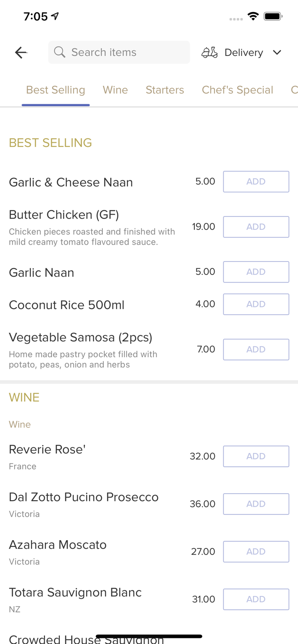The image size is (298, 644).
Task: Open the Wine tab
Action: click(x=115, y=90)
